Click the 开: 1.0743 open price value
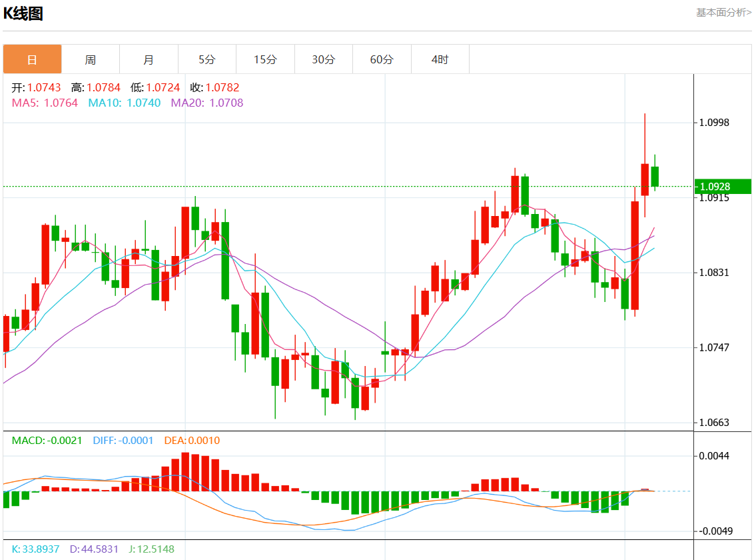 36,87
